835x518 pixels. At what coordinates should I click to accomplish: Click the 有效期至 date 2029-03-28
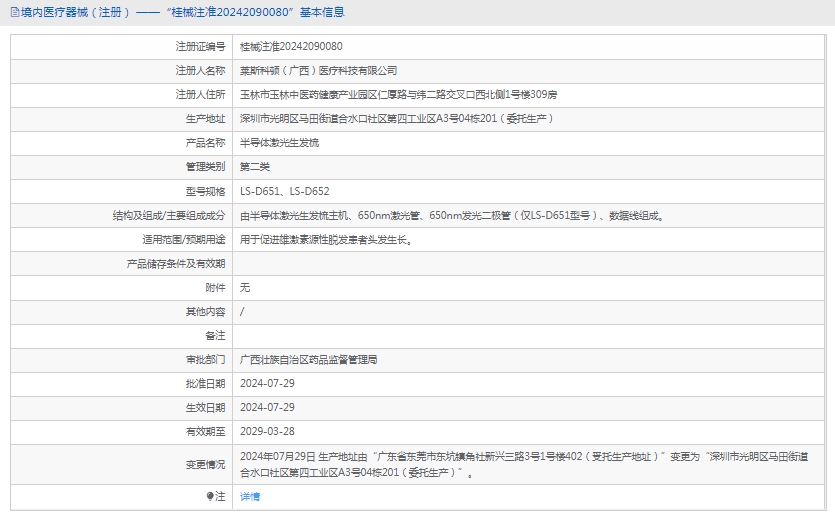coord(267,431)
